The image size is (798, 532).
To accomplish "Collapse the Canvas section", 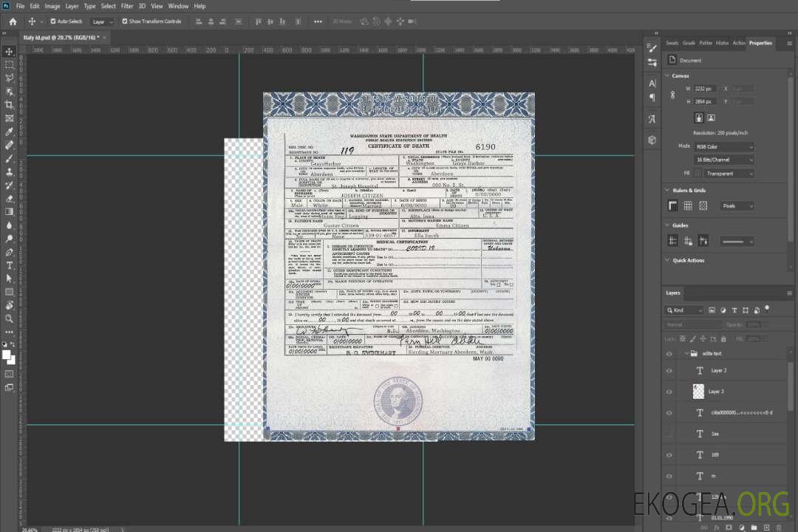I will (x=667, y=76).
